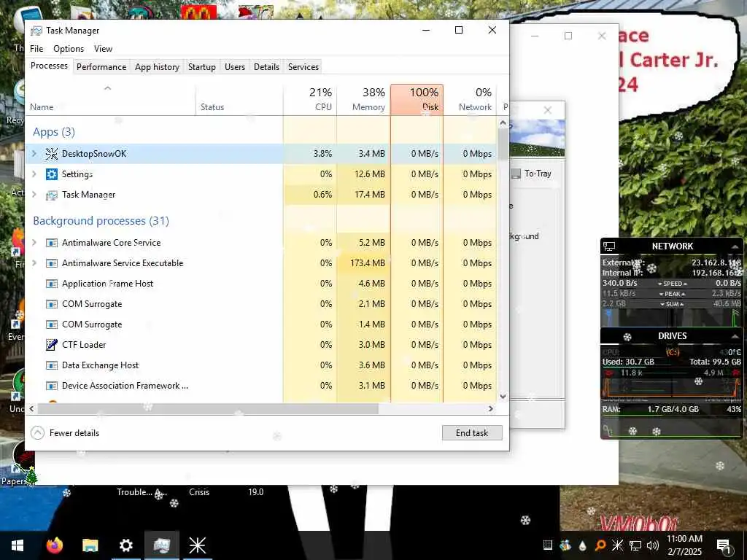Switch to the Startup tab
The height and width of the screenshot is (560, 747).
click(x=202, y=67)
